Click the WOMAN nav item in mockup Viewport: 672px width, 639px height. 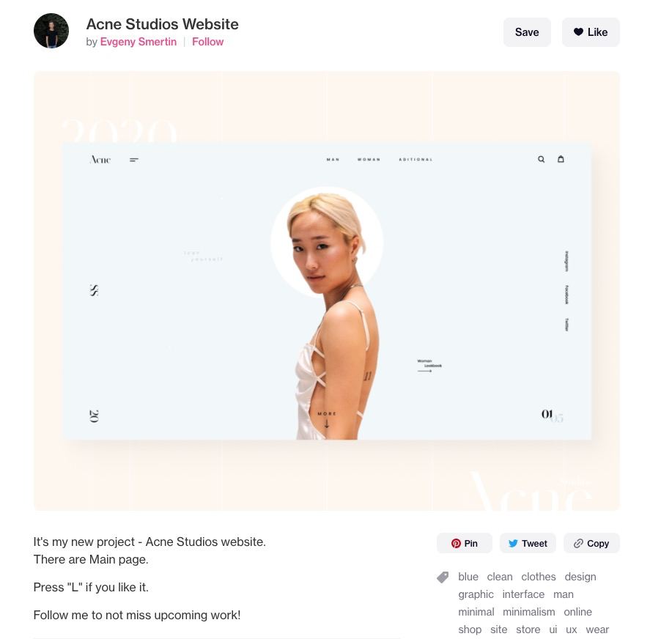pos(369,160)
